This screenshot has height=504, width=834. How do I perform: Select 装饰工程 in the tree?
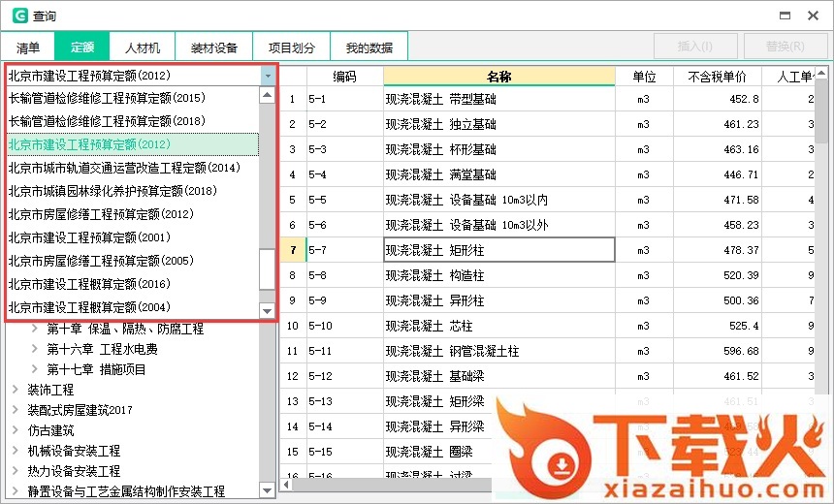(50, 390)
